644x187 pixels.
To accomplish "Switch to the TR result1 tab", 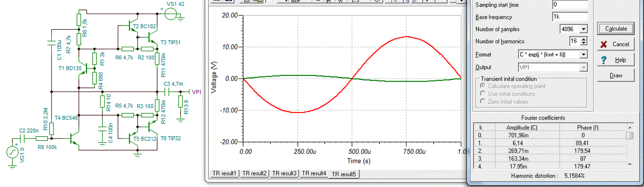I will (x=224, y=173).
